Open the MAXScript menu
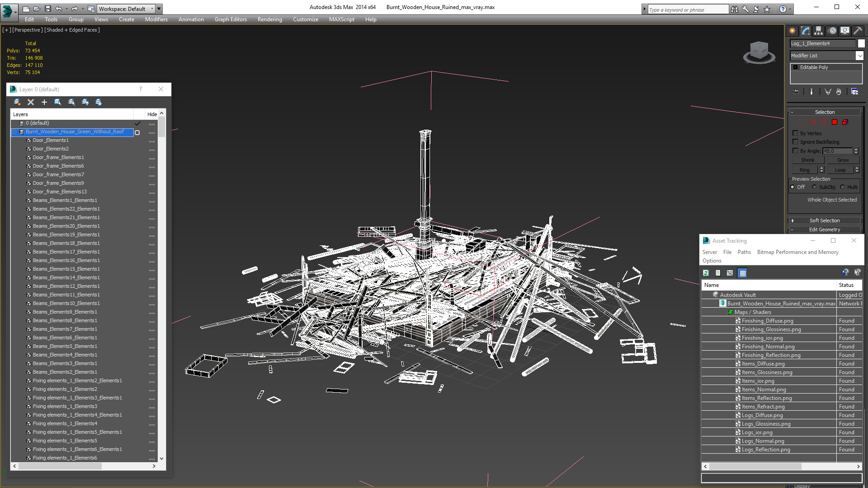The width and height of the screenshot is (868, 488). [x=341, y=19]
